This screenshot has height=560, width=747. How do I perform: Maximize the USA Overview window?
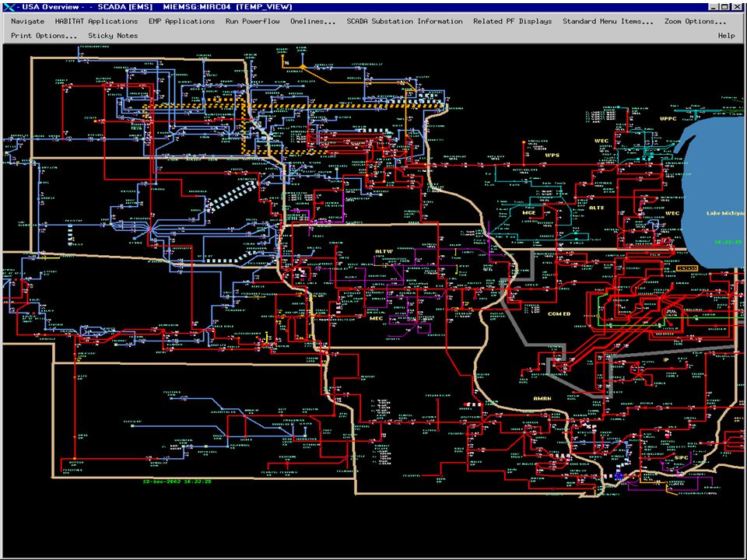pyautogui.click(x=724, y=7)
